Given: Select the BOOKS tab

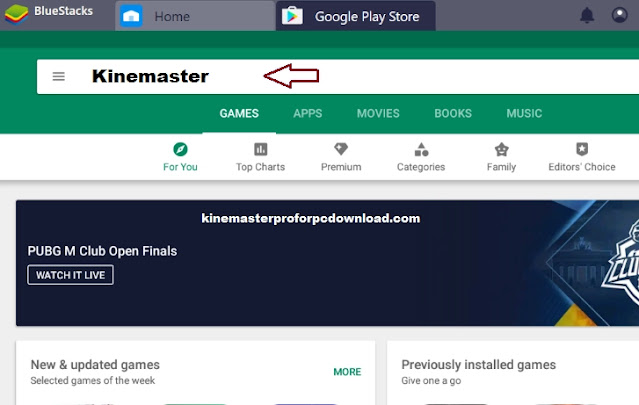Looking at the screenshot, I should (453, 113).
